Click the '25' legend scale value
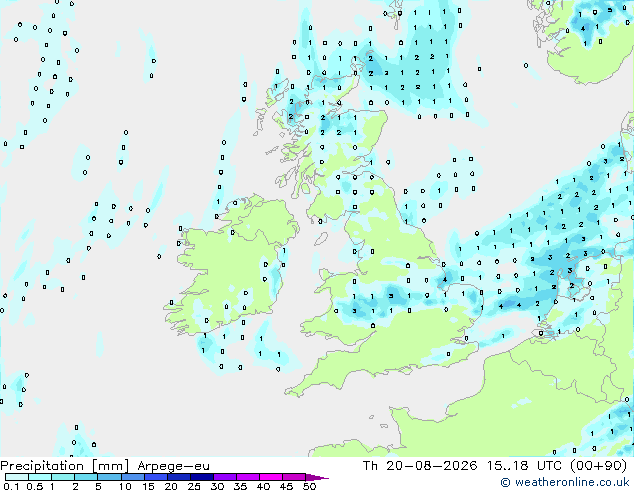Viewport: 634px width, 490px height. (194, 486)
